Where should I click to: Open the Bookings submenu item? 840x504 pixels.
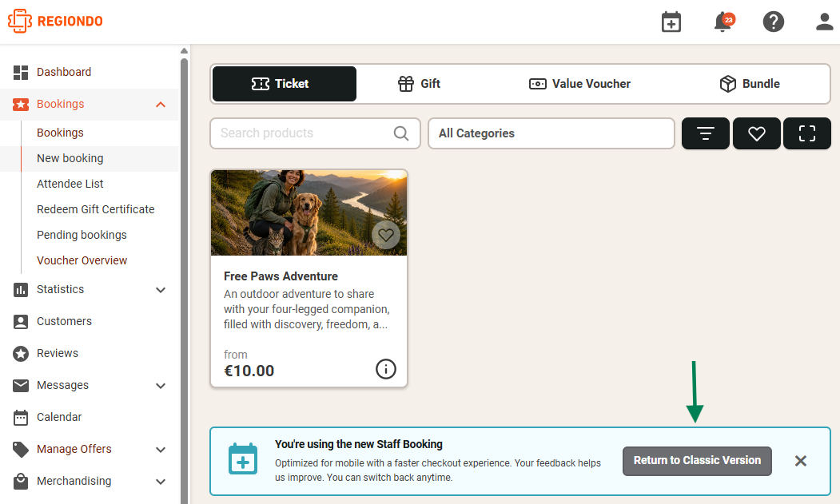(60, 133)
